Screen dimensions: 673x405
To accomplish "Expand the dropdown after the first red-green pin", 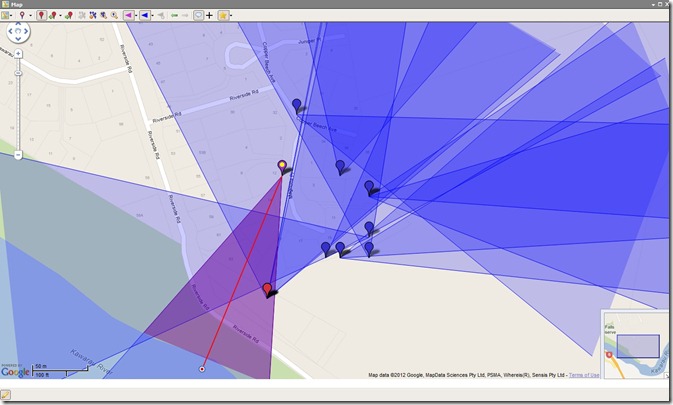I will [60, 15].
